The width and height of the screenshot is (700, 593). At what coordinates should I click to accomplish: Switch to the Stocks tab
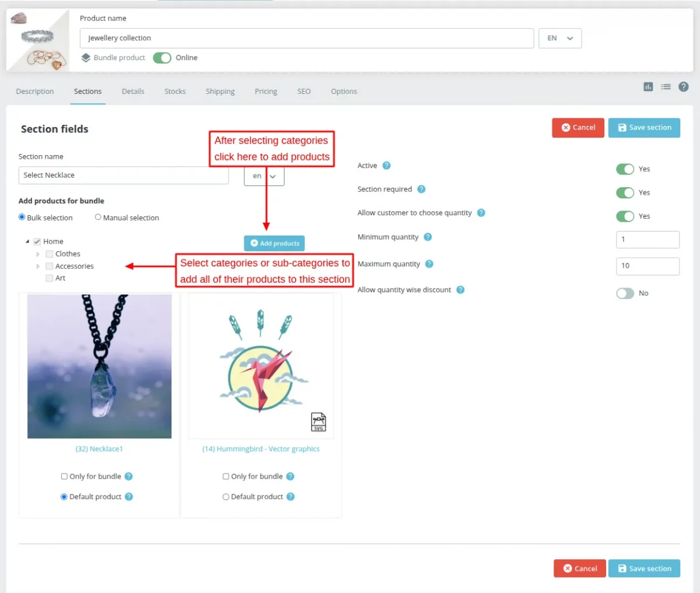175,92
